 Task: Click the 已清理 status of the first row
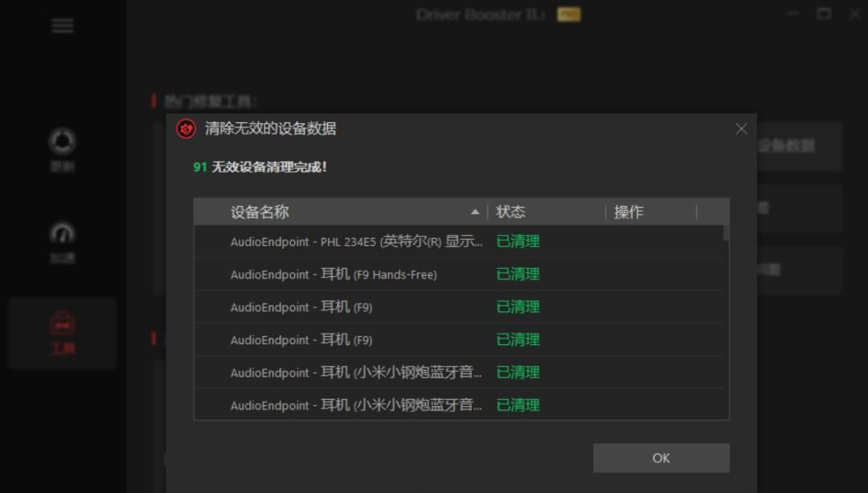tap(518, 240)
